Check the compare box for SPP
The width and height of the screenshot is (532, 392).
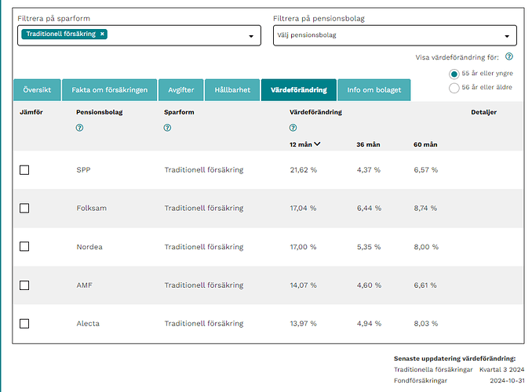[x=24, y=170]
